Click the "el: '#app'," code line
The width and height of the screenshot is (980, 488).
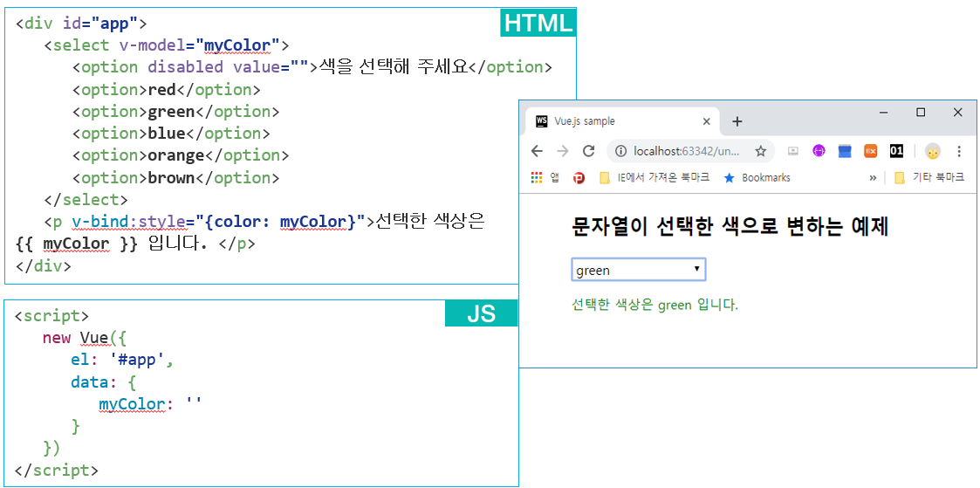(121, 360)
